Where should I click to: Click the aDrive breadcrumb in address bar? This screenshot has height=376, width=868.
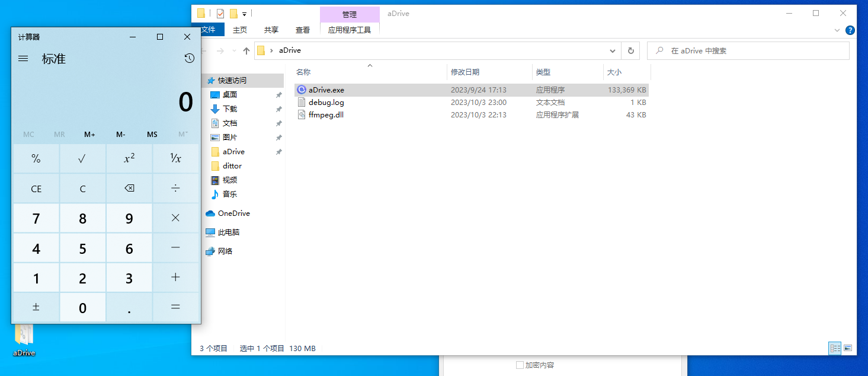tap(290, 51)
